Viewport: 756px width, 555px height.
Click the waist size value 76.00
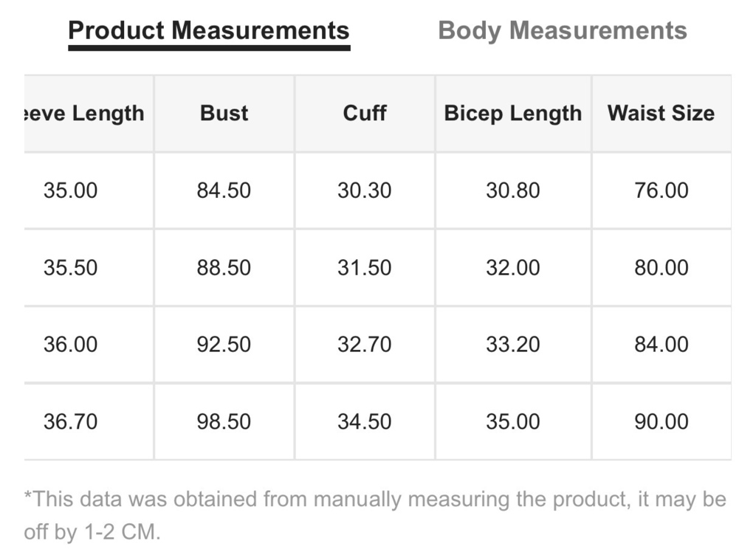coord(661,190)
